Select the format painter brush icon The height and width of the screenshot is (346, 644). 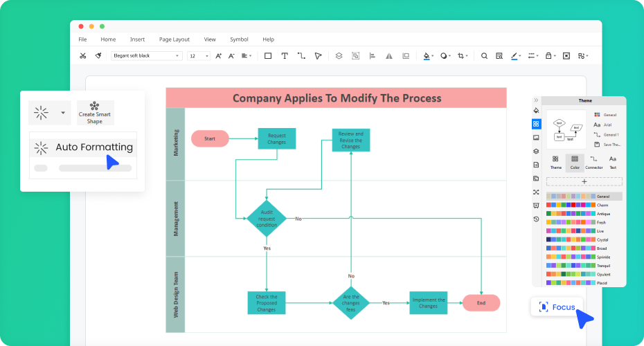tap(98, 55)
